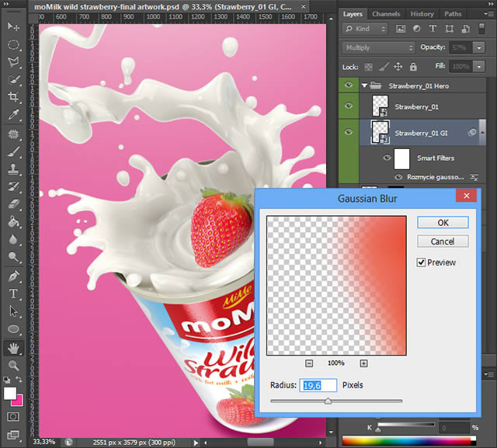497x448 pixels.
Task: Select the Elliptical Marquee tool
Action: click(13, 44)
